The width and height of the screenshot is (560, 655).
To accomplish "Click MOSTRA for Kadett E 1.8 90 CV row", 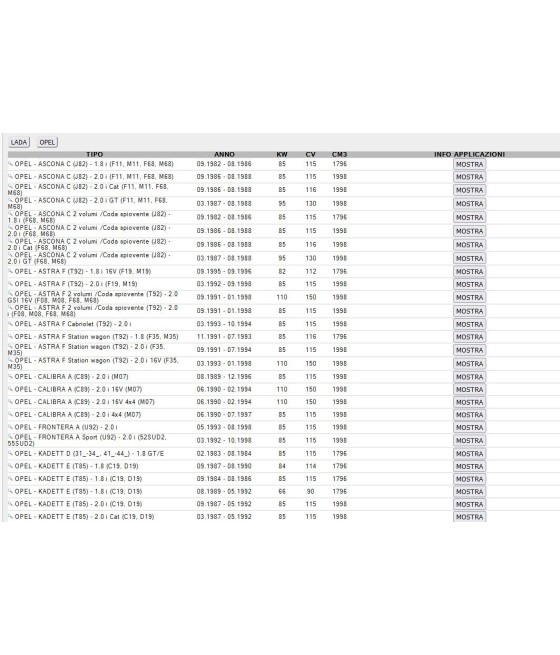I will (x=469, y=492).
